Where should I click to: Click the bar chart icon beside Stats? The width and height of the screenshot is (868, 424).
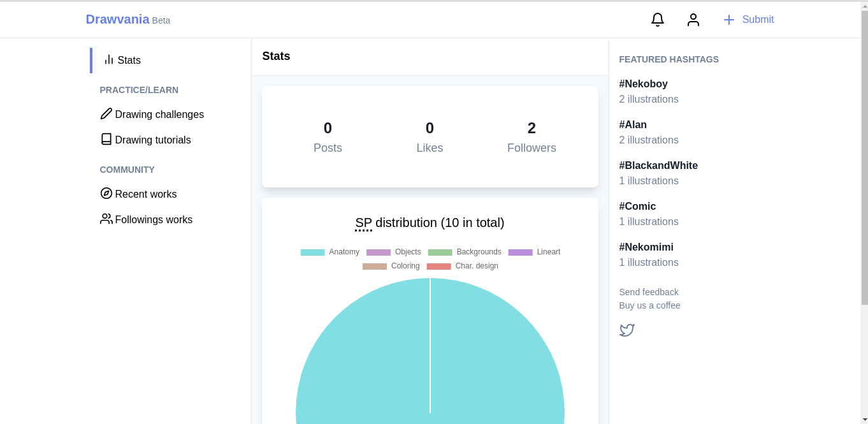pos(109,59)
